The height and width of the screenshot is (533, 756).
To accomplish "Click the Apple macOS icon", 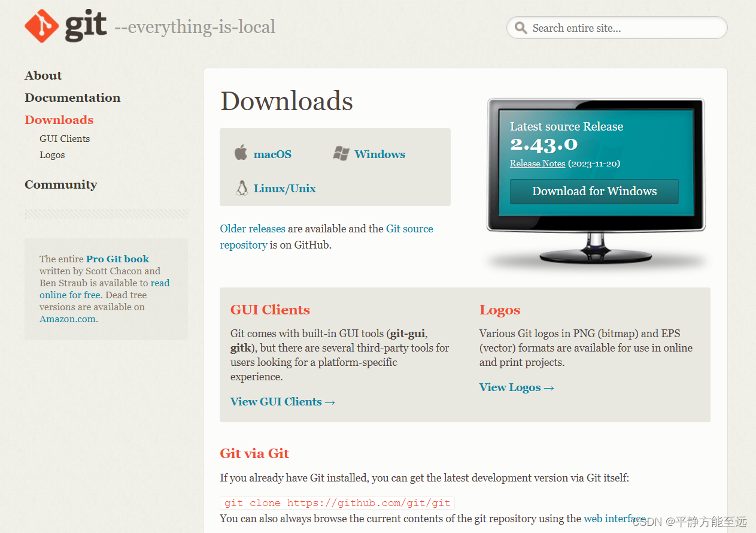I will click(241, 153).
